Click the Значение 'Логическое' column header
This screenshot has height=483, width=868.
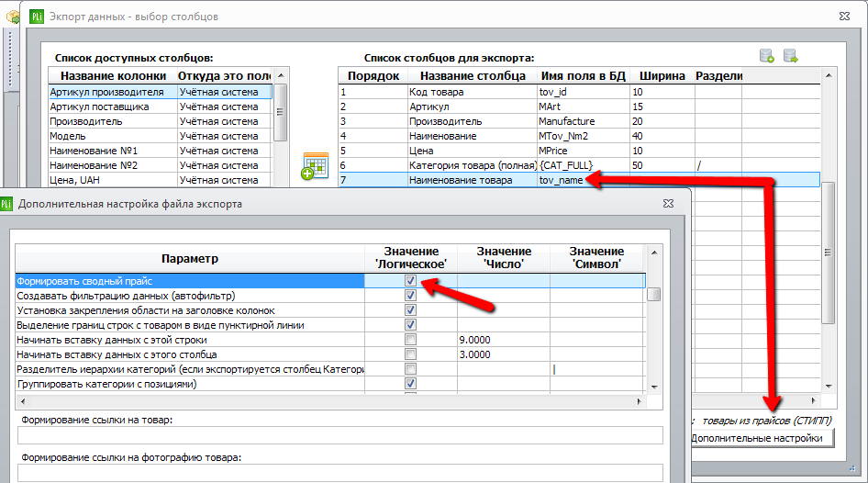pyautogui.click(x=411, y=258)
